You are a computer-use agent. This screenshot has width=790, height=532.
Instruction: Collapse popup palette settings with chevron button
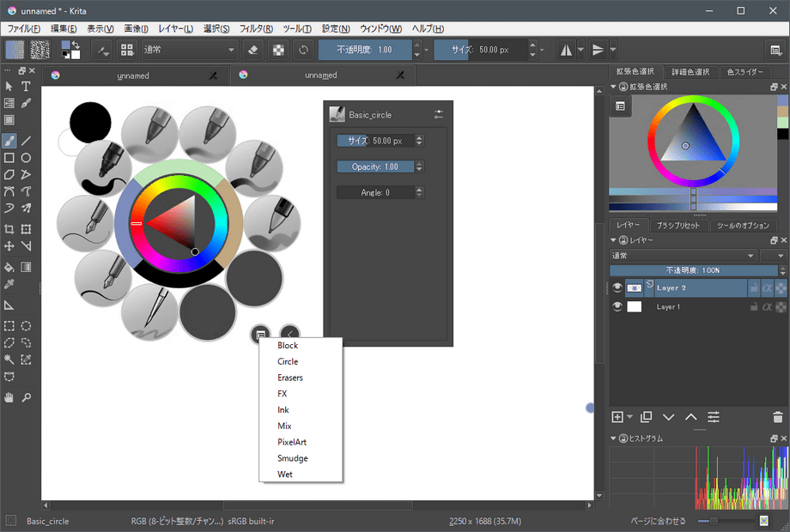pyautogui.click(x=289, y=334)
